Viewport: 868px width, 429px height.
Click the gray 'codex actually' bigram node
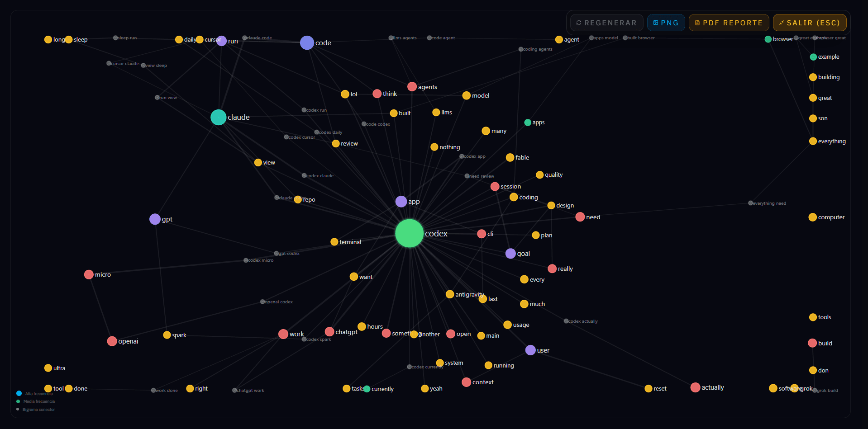click(x=566, y=321)
